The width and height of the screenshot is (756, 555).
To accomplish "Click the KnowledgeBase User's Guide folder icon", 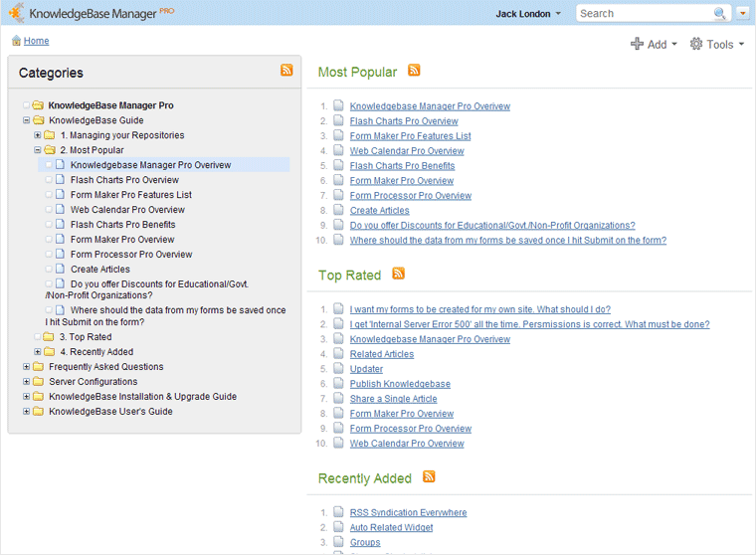I will pyautogui.click(x=39, y=412).
